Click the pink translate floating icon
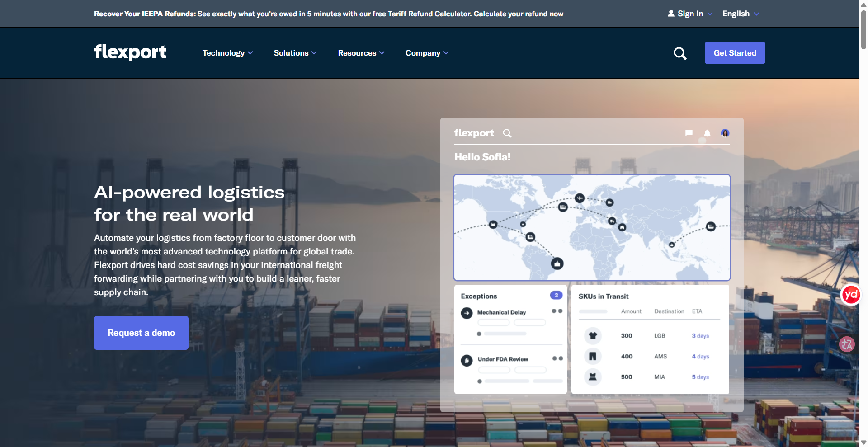Screen dimensions: 868x447 (x=847, y=344)
